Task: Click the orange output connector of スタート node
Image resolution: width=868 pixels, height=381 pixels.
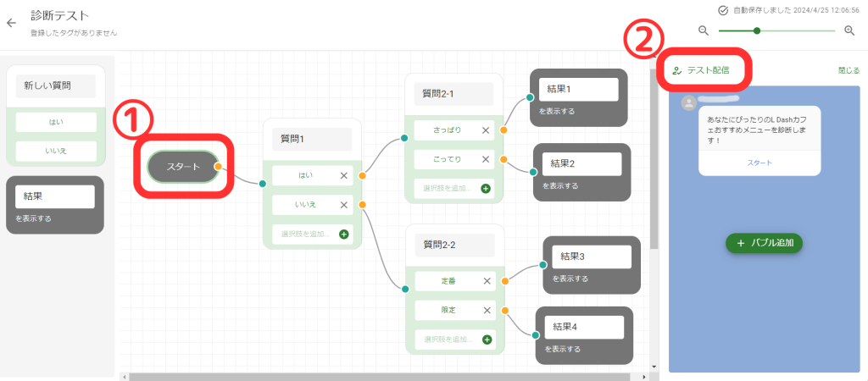Action: (x=219, y=167)
